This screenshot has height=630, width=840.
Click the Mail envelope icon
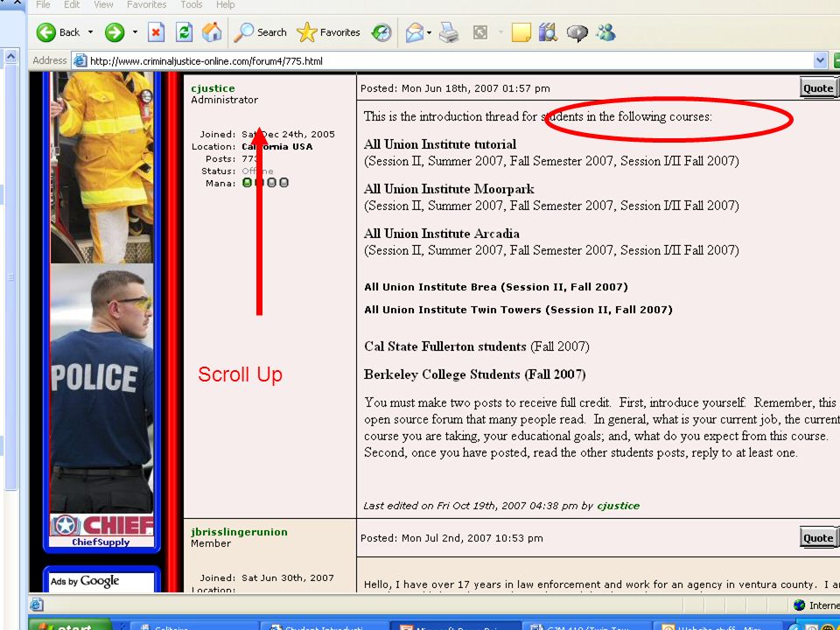[415, 32]
